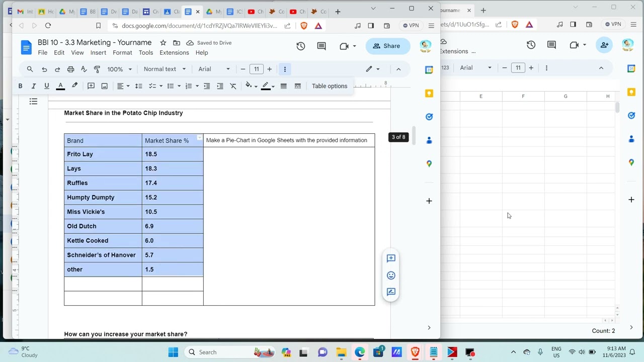Open the Edit menu
This screenshot has width=644, height=362.
59,52
